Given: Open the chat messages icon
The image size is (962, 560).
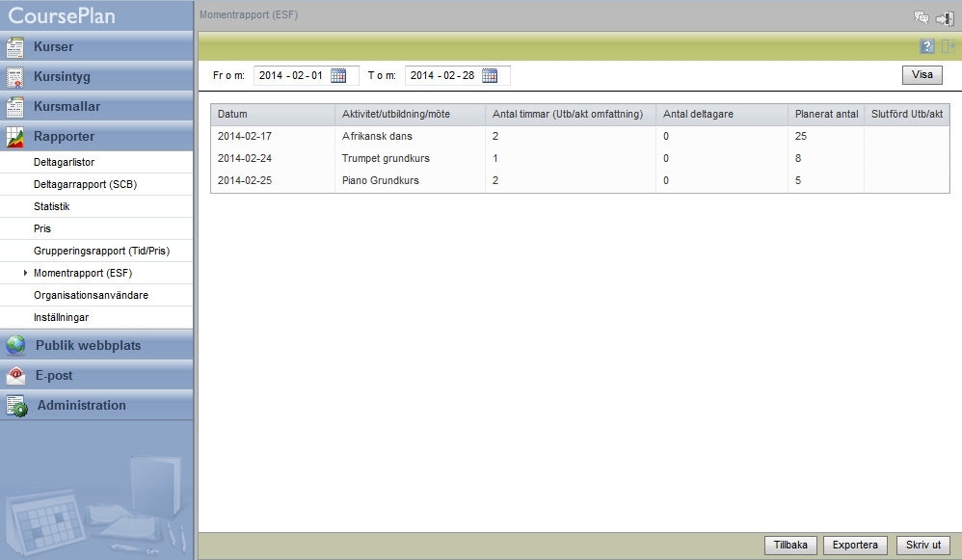Looking at the screenshot, I should click(x=921, y=17).
